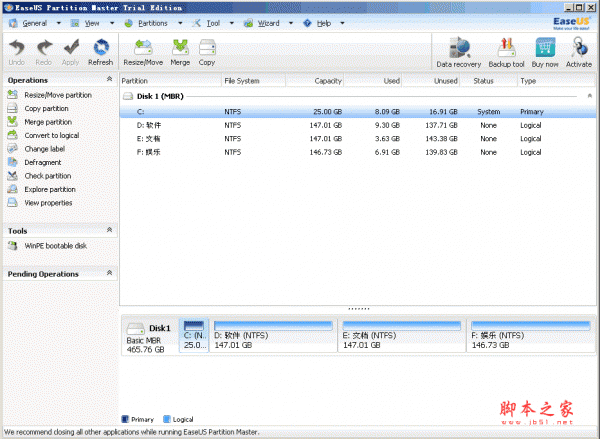Click 16.91 GB unused value for C:
Viewport: 600px width, 439px height.
(443, 112)
